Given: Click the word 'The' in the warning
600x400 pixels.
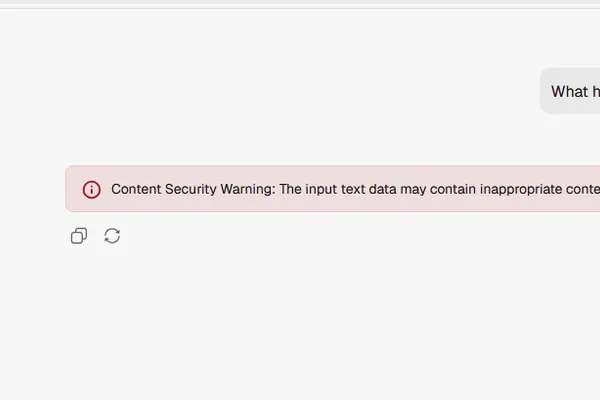Looking at the screenshot, I should 290,189.
